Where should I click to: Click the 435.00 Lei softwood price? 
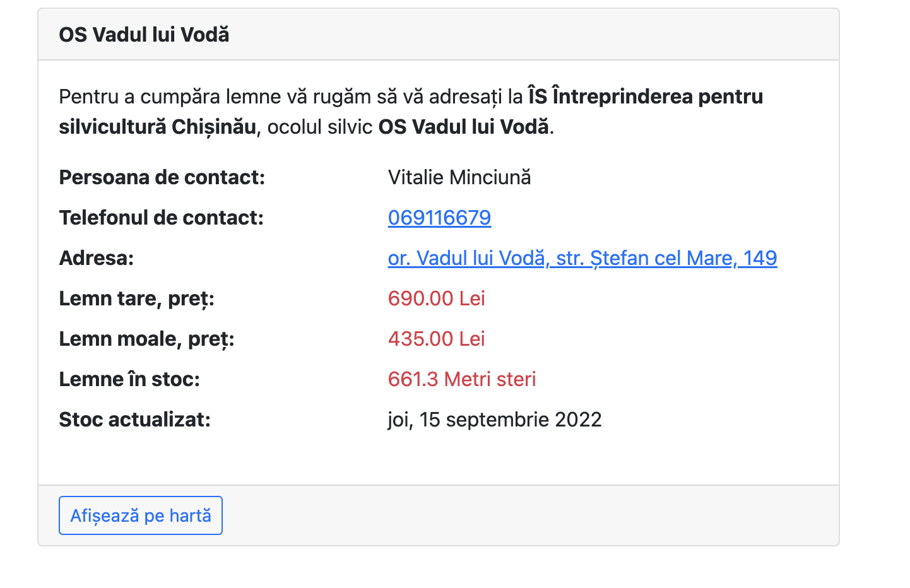436,339
